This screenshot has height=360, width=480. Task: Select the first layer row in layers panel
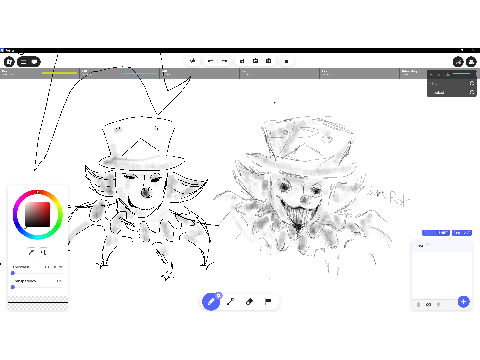pos(442,246)
